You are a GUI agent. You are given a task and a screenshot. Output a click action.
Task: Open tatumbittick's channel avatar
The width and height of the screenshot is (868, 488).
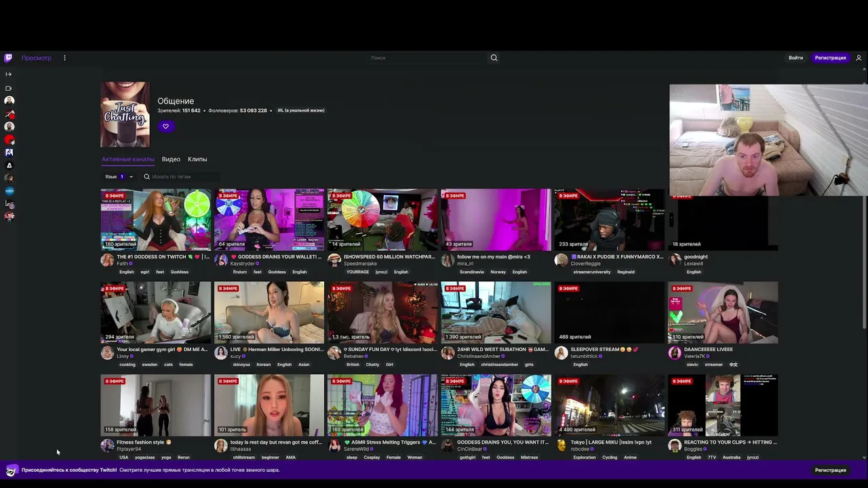pyautogui.click(x=561, y=353)
